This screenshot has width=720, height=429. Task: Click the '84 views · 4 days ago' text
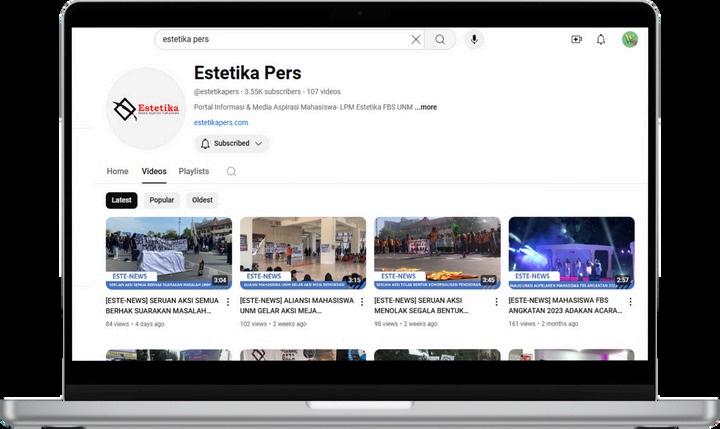click(x=135, y=324)
